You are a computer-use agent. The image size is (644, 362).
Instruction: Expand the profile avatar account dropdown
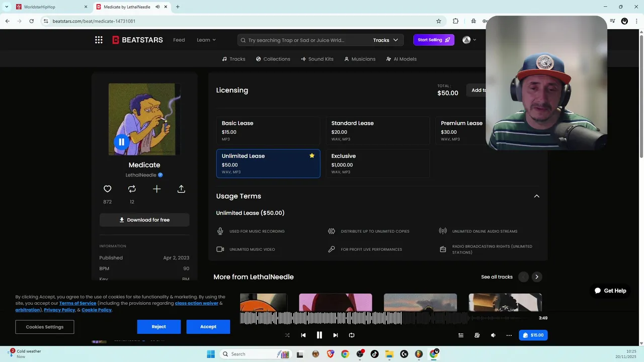(469, 40)
